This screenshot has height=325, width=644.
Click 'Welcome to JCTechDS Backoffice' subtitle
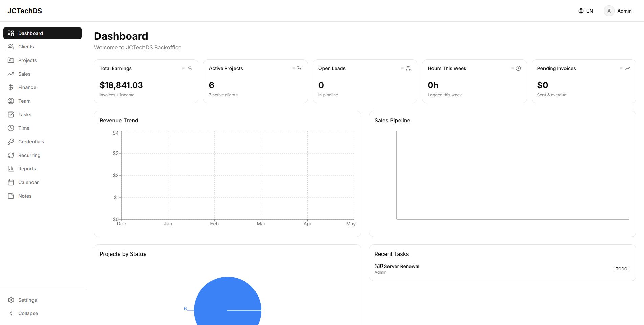click(138, 47)
